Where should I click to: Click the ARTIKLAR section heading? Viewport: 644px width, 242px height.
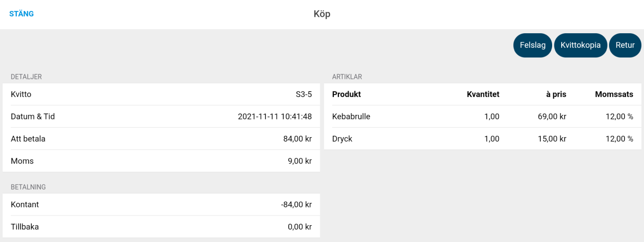[x=347, y=77]
